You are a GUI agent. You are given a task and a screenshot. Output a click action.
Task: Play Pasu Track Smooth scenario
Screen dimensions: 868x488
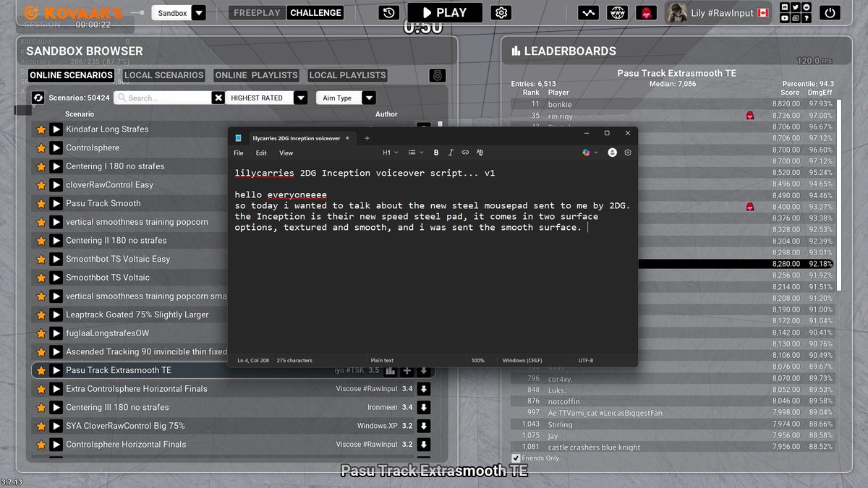[56, 204]
